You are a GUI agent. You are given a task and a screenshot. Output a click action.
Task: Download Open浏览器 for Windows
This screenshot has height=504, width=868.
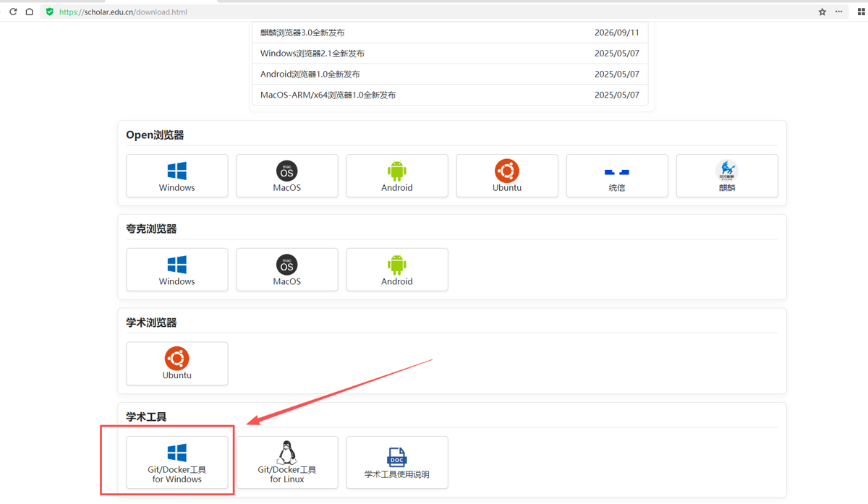click(177, 176)
